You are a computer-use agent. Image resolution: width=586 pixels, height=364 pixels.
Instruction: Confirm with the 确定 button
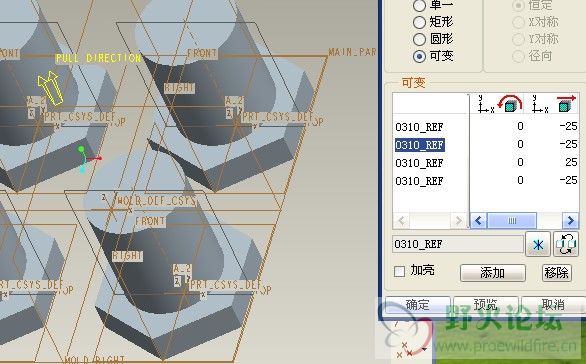pos(417,305)
